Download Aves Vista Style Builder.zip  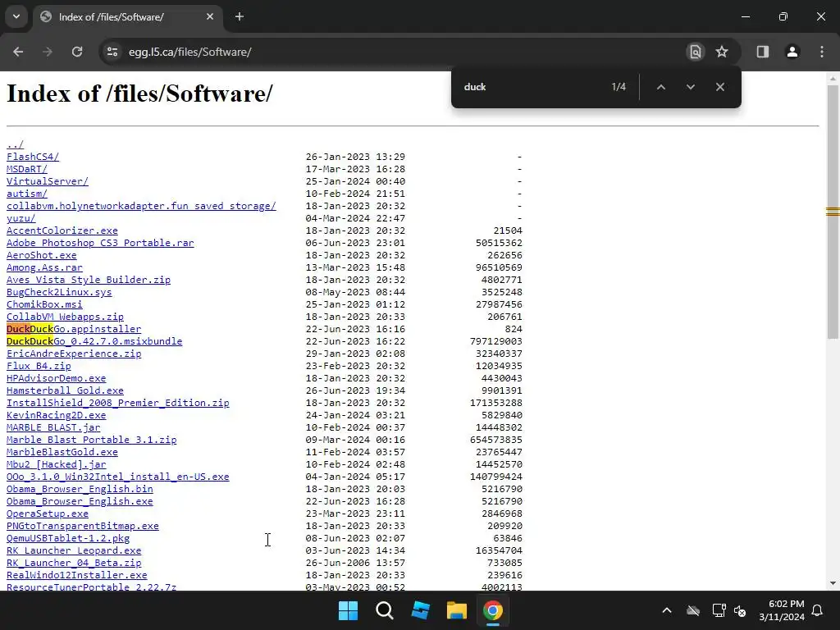pyautogui.click(x=89, y=281)
